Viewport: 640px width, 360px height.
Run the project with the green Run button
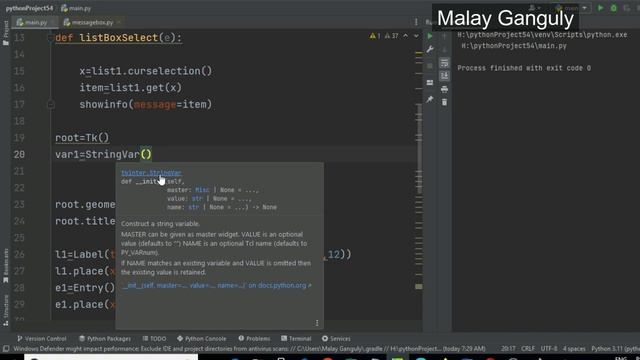[600, 8]
